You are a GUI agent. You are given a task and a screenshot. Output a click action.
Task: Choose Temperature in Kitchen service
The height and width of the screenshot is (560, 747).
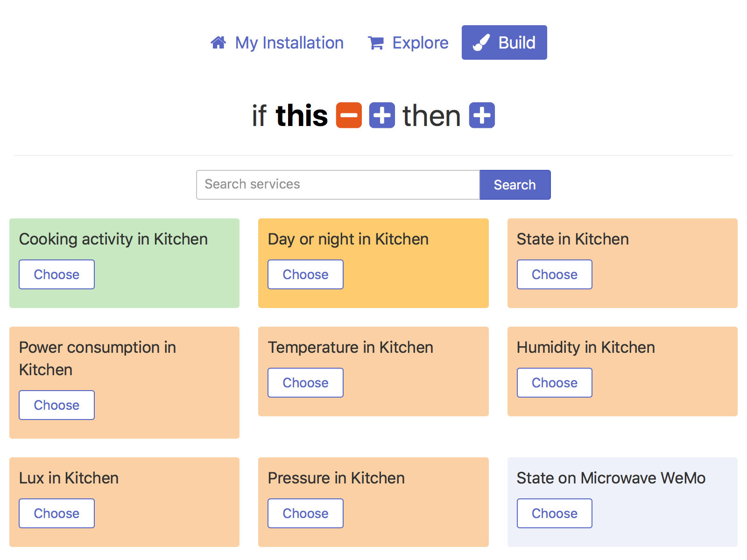[x=305, y=383]
